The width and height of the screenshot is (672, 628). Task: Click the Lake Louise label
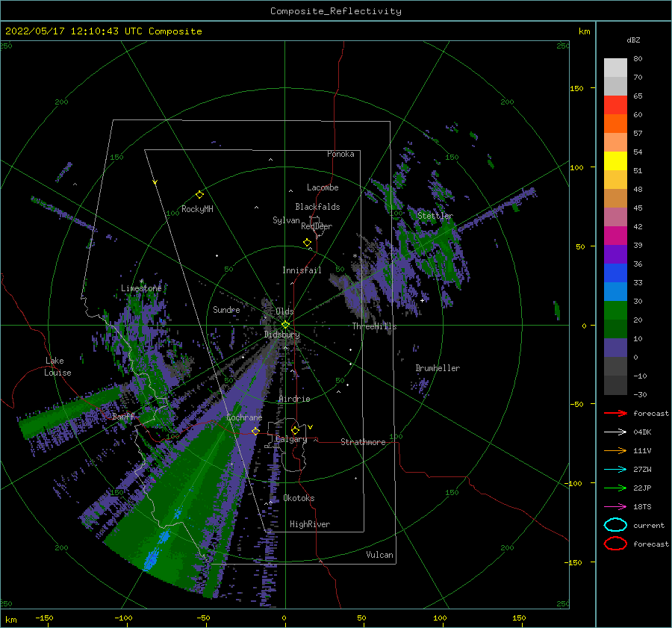click(57, 367)
